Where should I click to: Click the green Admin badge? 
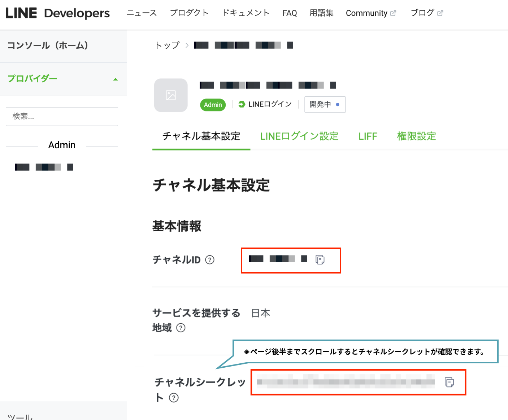click(x=213, y=105)
